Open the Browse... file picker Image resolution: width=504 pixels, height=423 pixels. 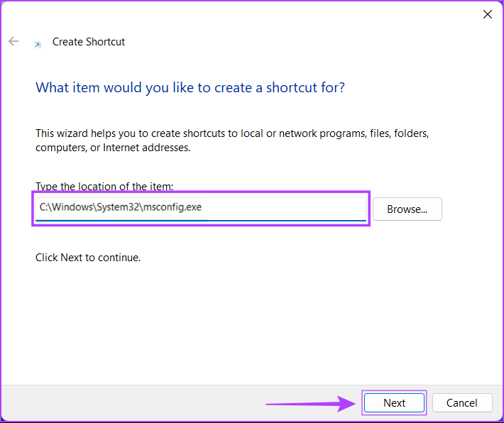(x=407, y=209)
